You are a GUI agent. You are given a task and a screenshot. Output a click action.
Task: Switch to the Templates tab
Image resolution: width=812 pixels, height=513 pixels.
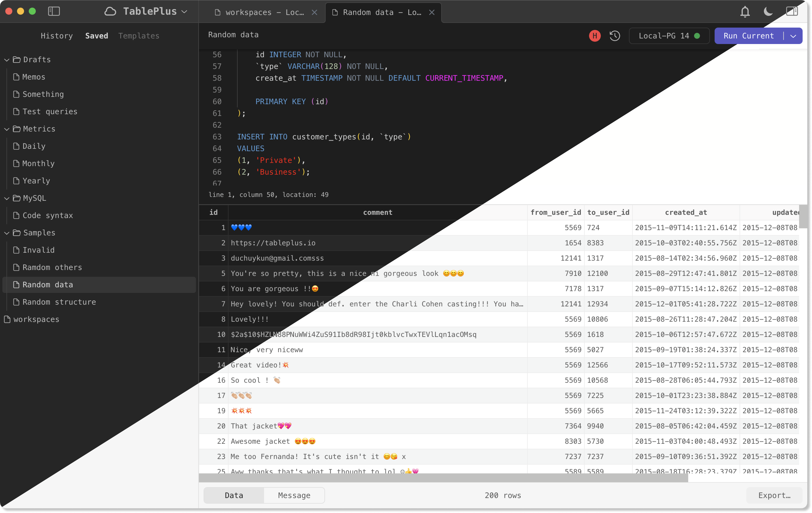click(139, 36)
